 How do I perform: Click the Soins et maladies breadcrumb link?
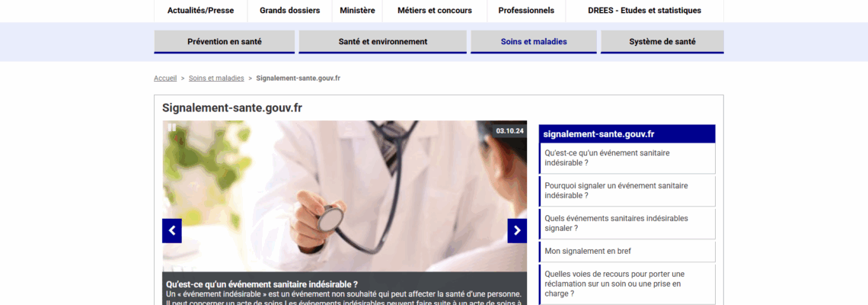point(216,79)
